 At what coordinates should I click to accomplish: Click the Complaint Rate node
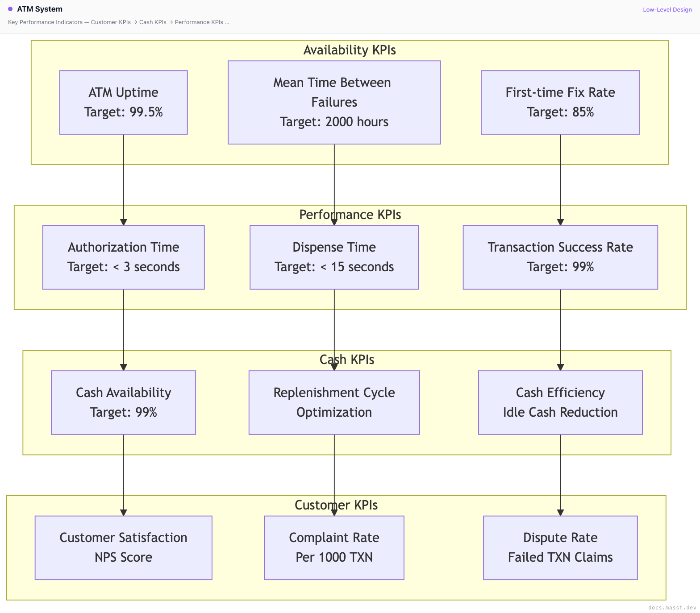(334, 548)
